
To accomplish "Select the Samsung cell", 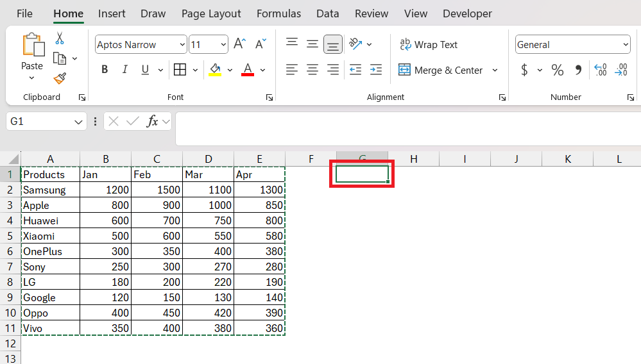I will coord(50,190).
